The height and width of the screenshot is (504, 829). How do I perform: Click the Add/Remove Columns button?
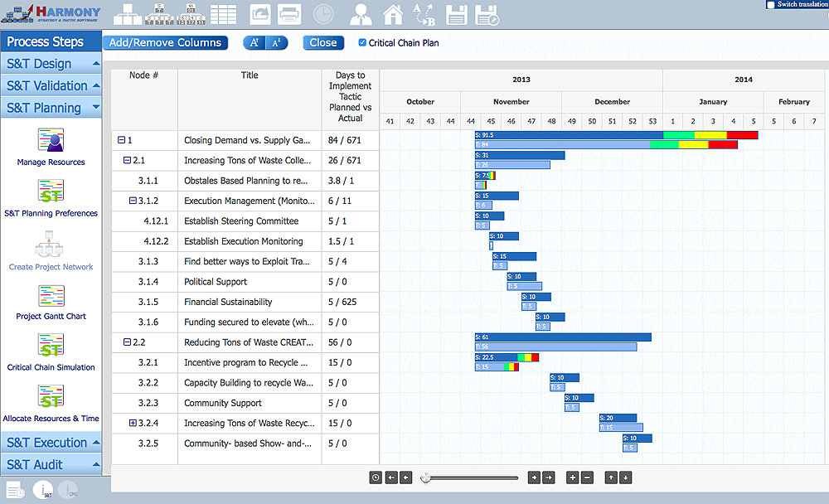165,43
